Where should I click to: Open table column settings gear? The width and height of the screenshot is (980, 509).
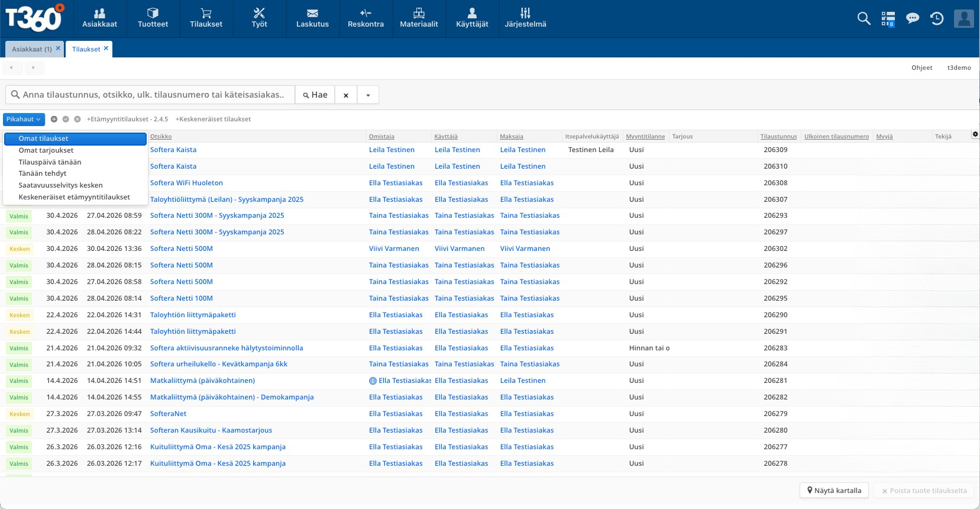click(975, 134)
